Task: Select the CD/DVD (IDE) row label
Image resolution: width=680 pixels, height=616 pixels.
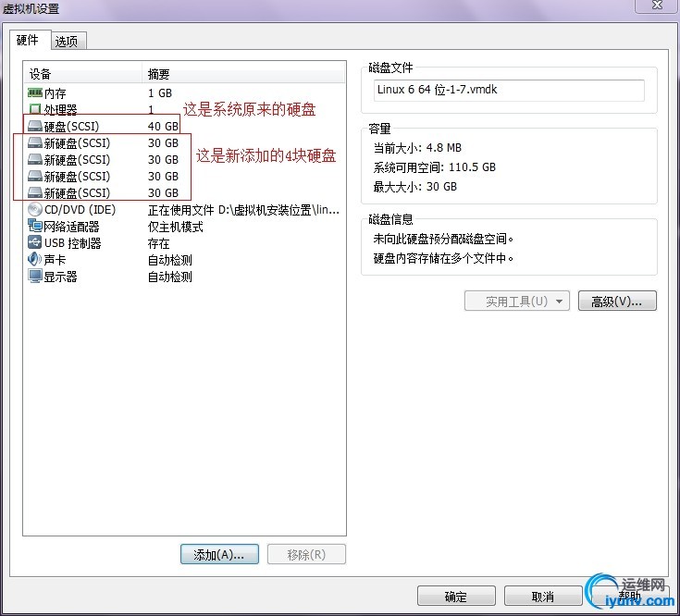Action: coord(80,210)
